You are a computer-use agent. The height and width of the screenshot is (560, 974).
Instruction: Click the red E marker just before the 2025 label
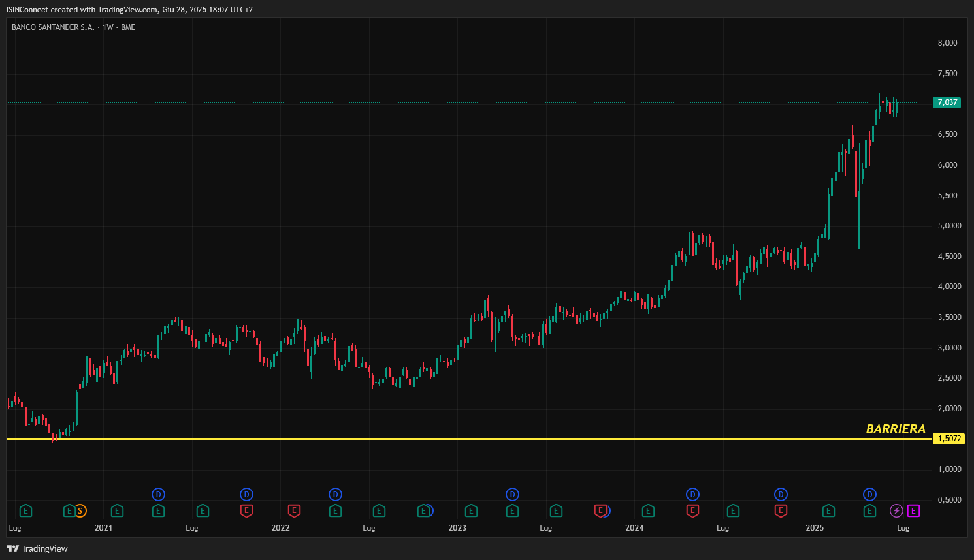(781, 511)
